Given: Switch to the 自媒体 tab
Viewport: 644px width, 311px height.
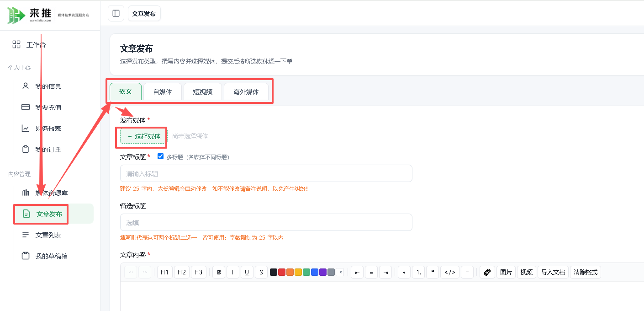Looking at the screenshot, I should 163,91.
